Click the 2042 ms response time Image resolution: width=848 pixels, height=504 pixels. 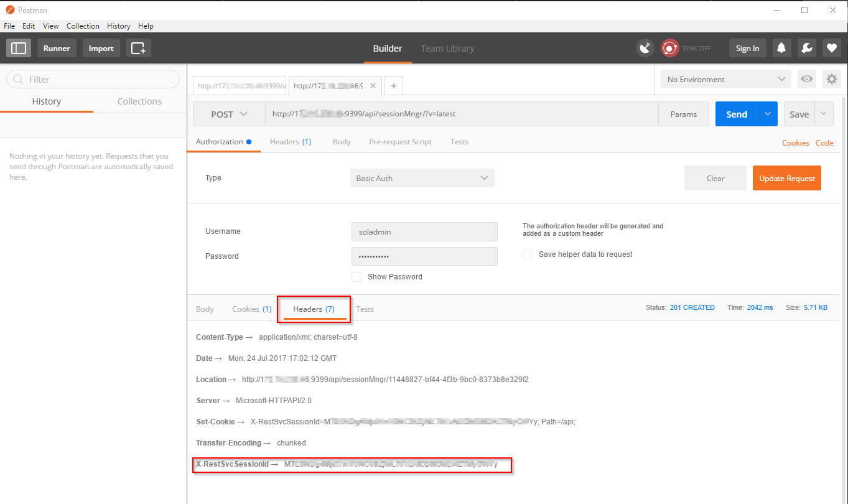click(760, 307)
